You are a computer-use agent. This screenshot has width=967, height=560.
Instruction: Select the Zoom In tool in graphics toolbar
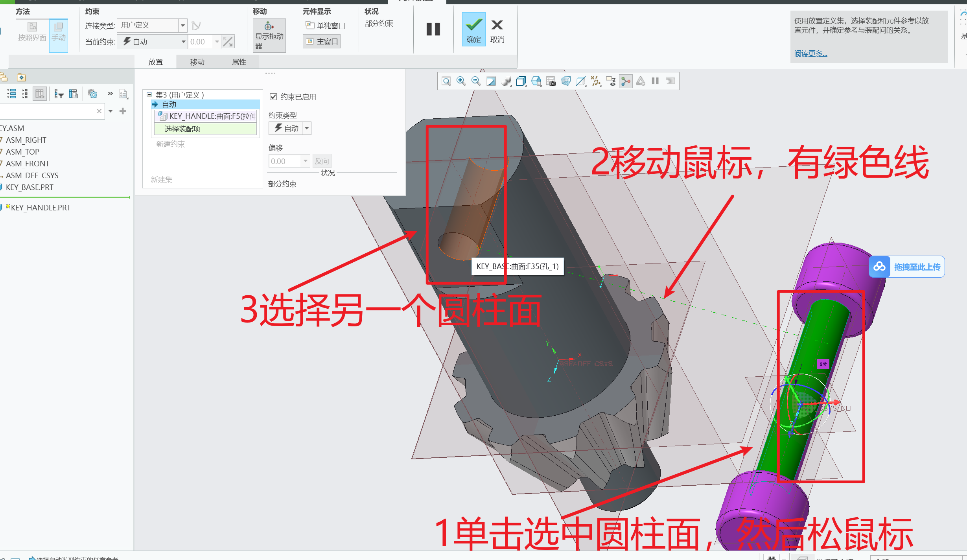[x=460, y=81]
